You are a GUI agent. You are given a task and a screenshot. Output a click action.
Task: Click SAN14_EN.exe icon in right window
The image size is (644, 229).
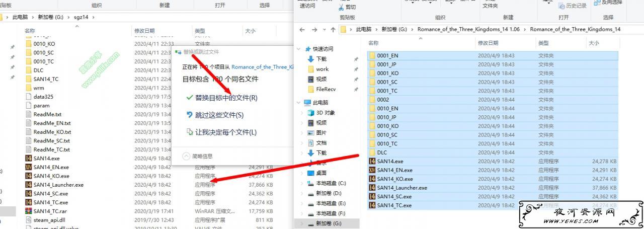[372, 170]
